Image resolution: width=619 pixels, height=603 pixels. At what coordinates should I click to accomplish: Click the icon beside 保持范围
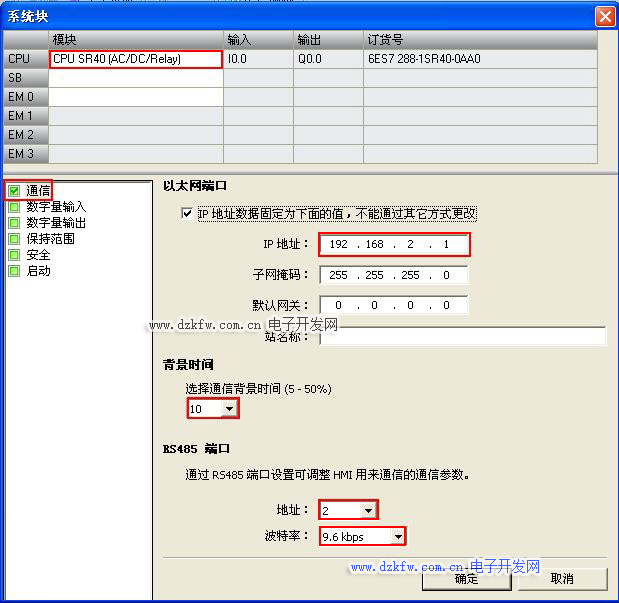coord(14,239)
